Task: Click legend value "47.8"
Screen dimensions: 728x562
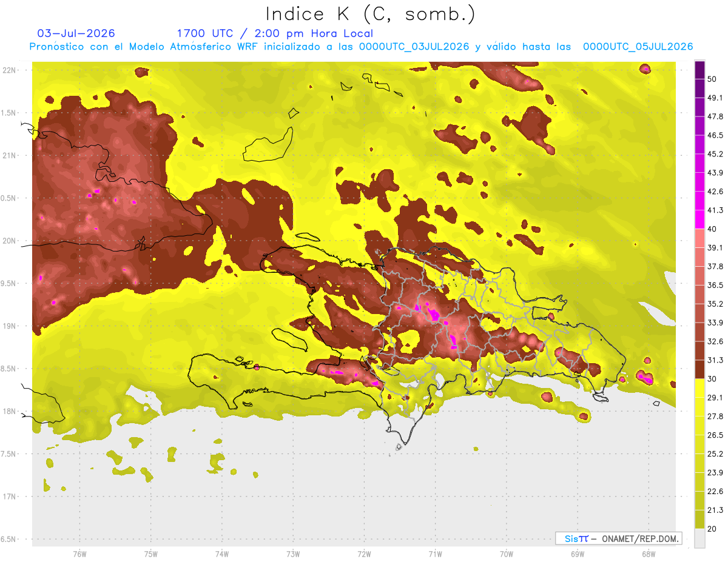Action: 715,116
